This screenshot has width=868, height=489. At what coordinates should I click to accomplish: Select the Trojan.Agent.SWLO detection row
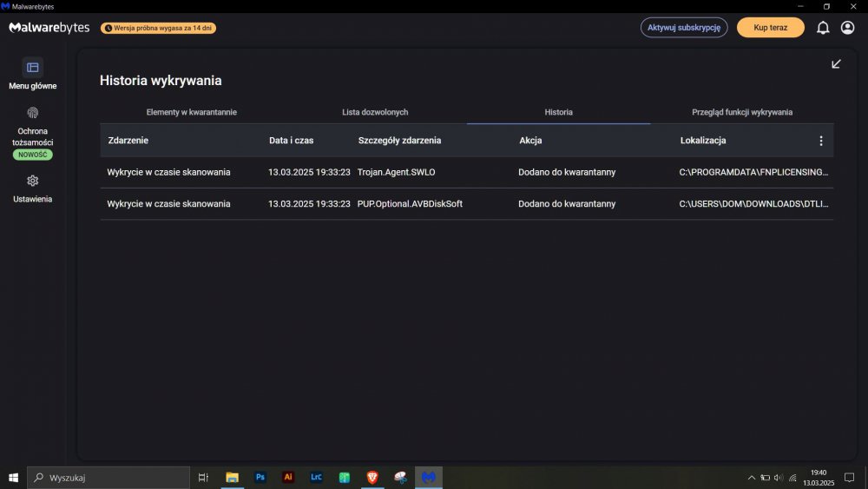pos(466,172)
